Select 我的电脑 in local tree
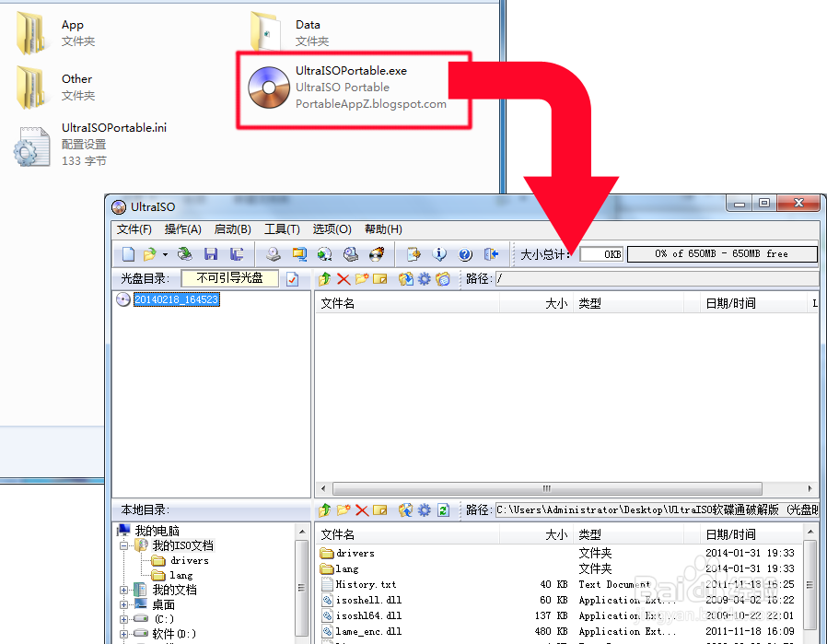 click(x=157, y=531)
